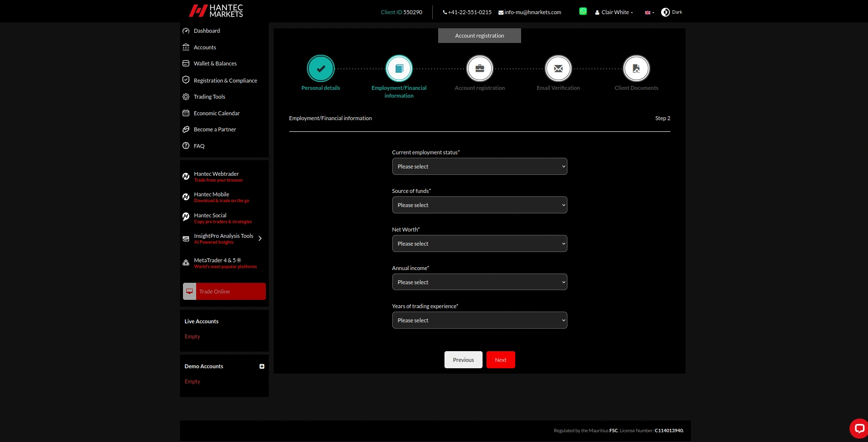Expand the language selector next to the flag

[x=648, y=12]
